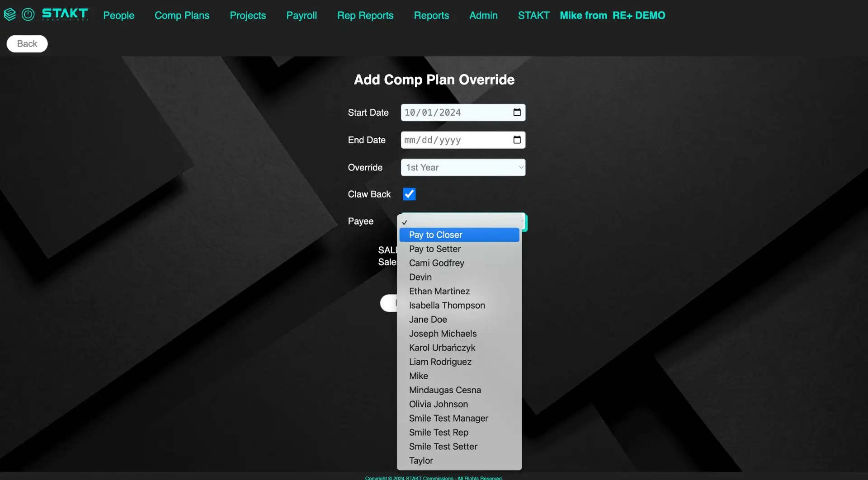Click the Back button
Screen dimensions: 868x480
coord(27,44)
